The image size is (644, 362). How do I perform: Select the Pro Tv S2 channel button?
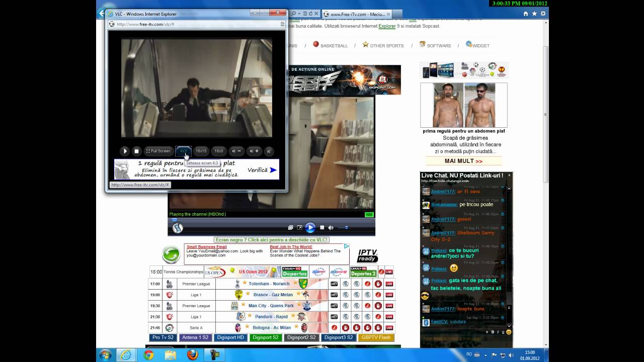(163, 337)
